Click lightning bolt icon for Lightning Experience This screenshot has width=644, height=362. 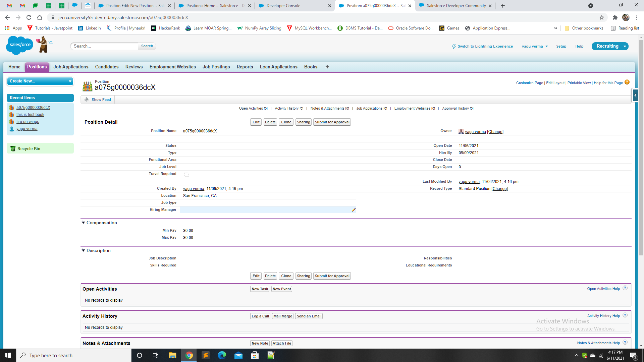(x=453, y=47)
